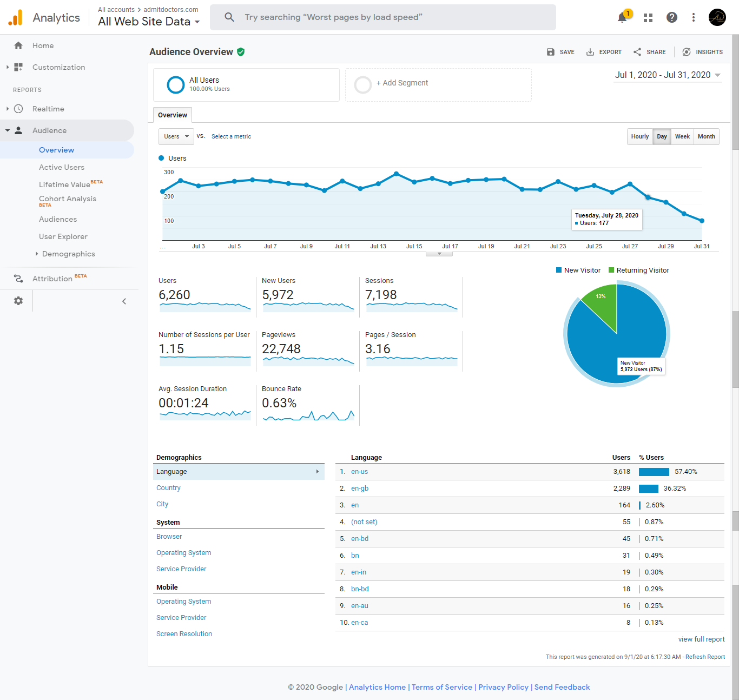
Task: Click the Realtime clock icon
Action: point(18,109)
